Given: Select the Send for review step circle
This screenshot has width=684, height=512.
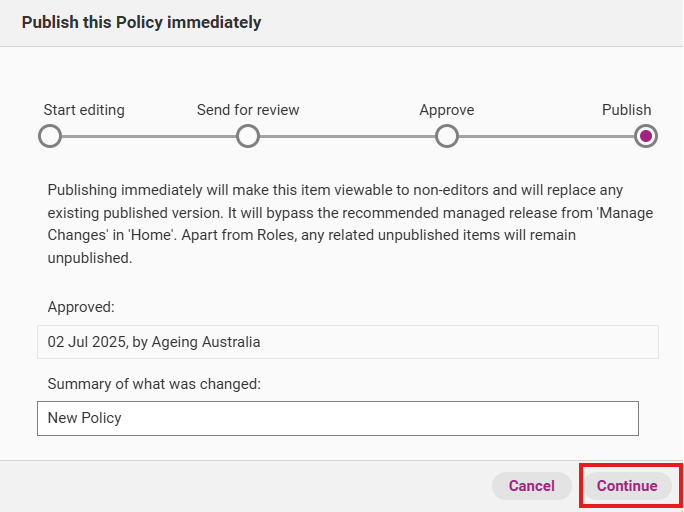Looking at the screenshot, I should coord(248,136).
